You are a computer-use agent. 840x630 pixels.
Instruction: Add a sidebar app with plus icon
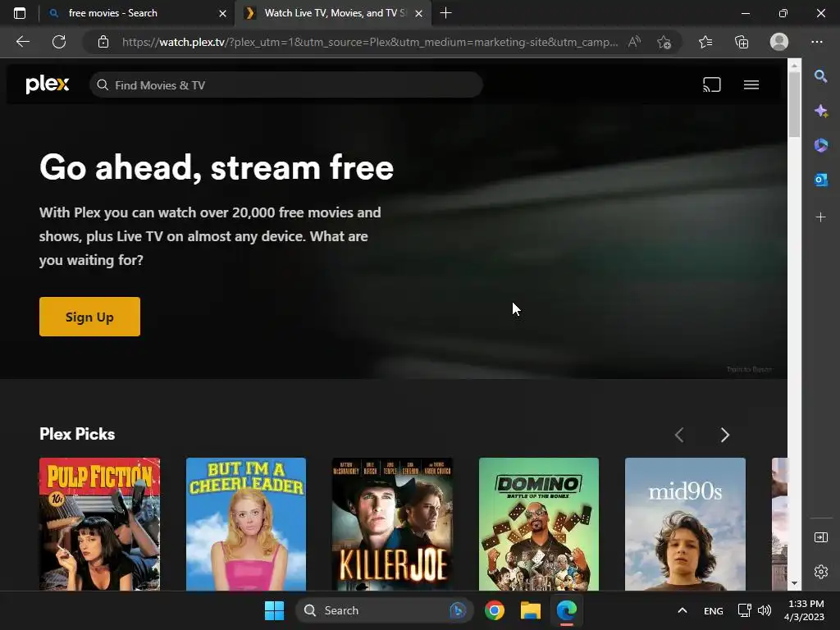(820, 217)
